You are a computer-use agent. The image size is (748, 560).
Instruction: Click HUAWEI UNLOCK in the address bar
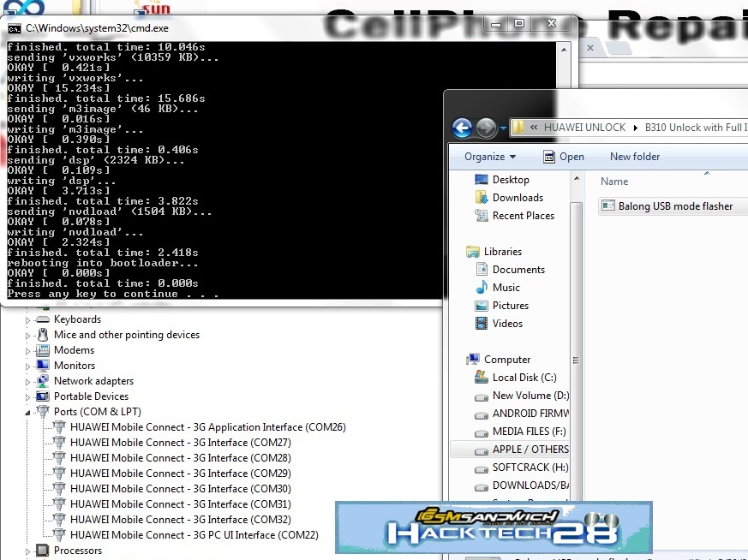pos(584,128)
